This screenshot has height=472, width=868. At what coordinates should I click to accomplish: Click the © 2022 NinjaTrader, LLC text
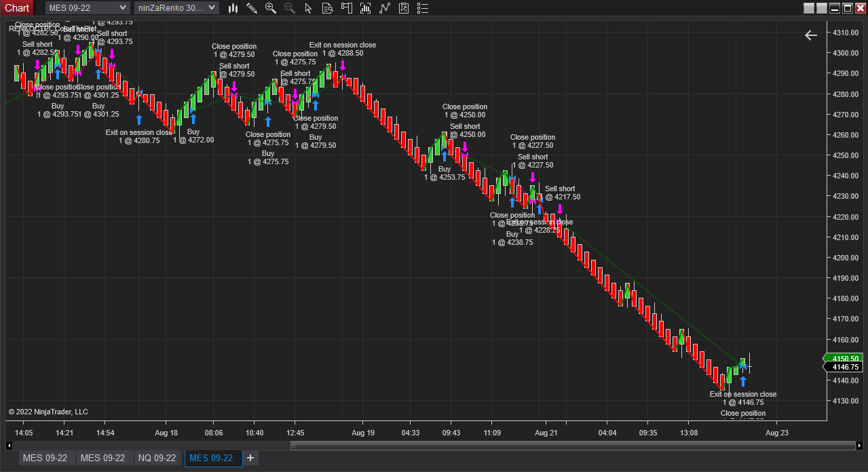48,412
